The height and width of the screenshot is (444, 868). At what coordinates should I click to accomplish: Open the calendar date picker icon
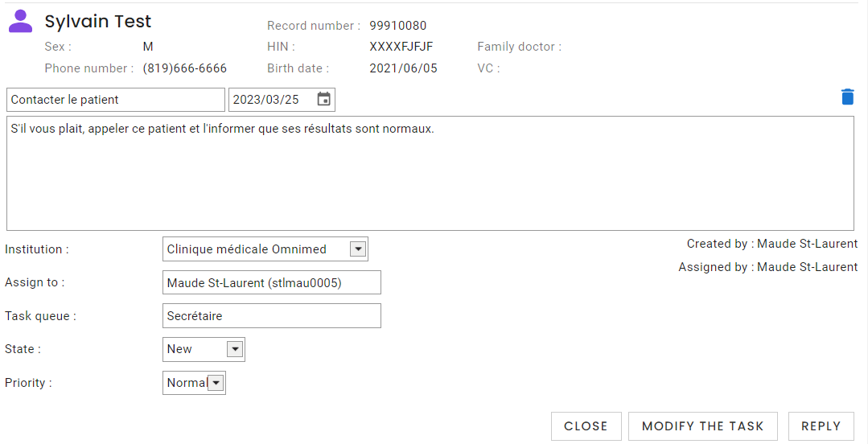tap(324, 99)
